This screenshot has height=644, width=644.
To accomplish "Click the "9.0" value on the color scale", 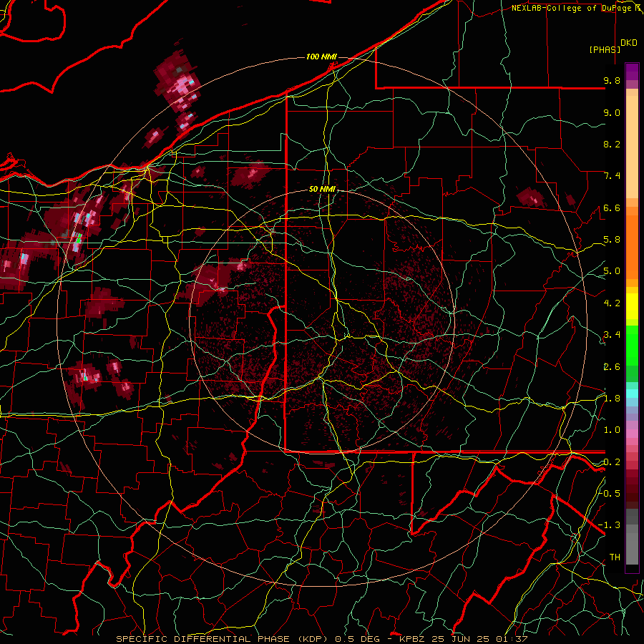I will click(x=612, y=112).
